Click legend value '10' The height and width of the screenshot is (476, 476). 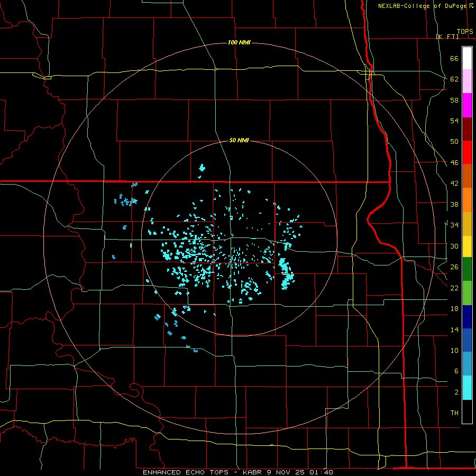[x=454, y=350]
